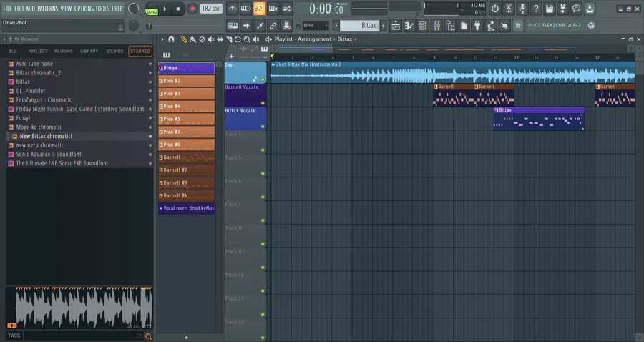Toggle loop recording button
This screenshot has width=644, height=342.
287,8
